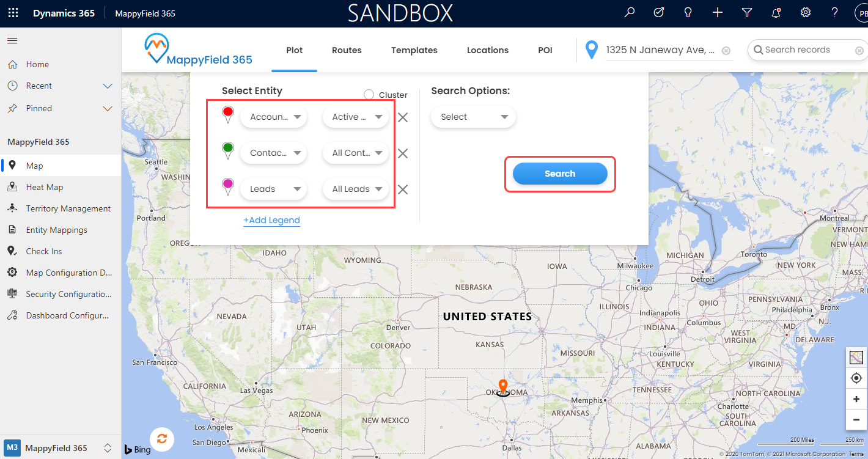Open the Leads entity dropdown
Viewport: 868px width, 459px height.
click(273, 189)
